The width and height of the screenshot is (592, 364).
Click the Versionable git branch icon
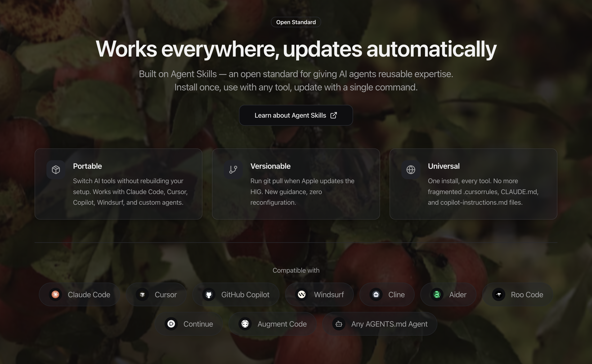point(233,170)
